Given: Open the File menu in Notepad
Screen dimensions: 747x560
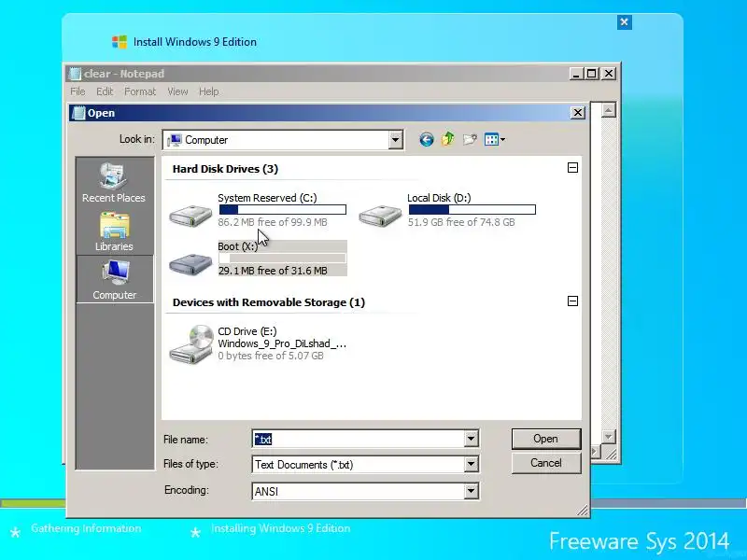Looking at the screenshot, I should [78, 91].
